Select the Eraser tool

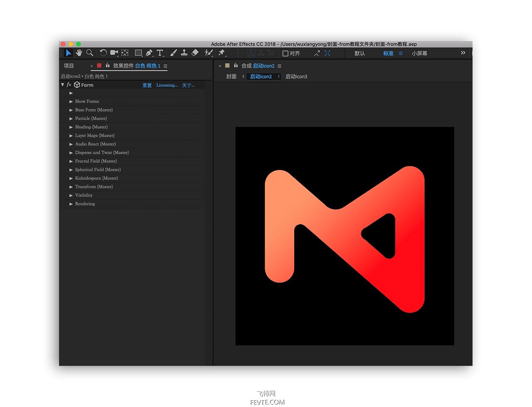tap(195, 53)
